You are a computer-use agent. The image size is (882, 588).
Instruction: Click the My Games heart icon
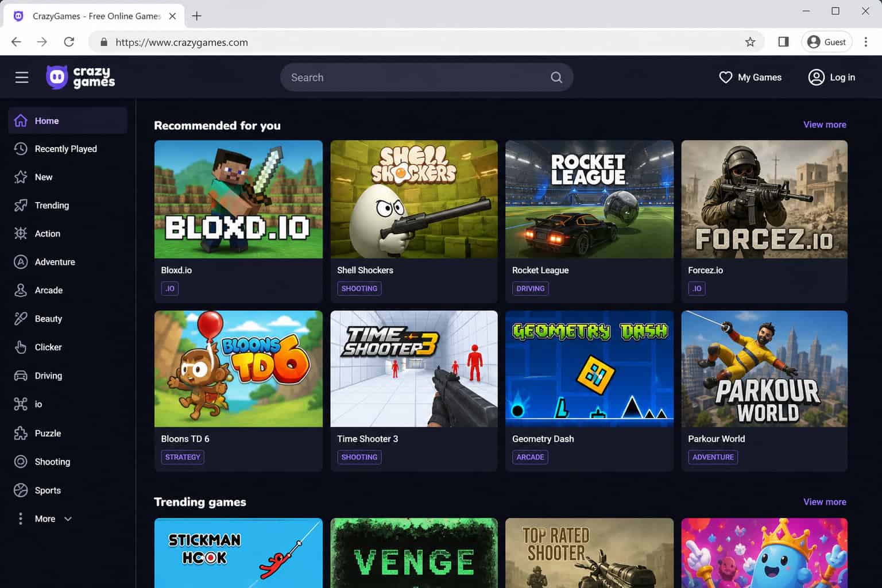point(725,77)
